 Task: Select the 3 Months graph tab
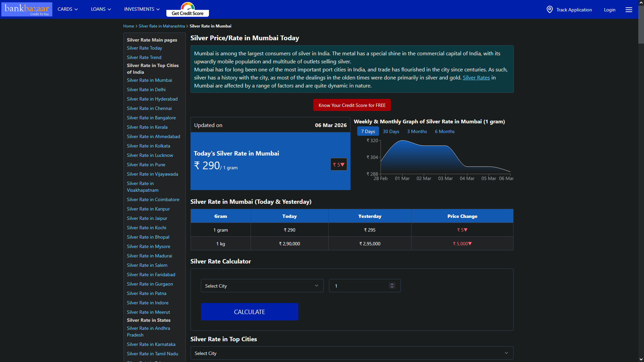click(x=417, y=131)
